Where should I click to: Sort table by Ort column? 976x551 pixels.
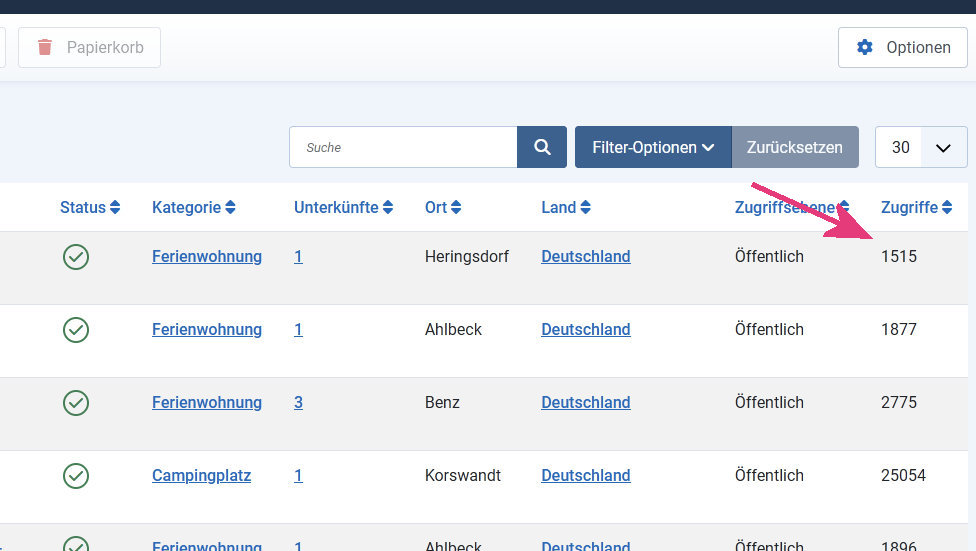tap(443, 208)
